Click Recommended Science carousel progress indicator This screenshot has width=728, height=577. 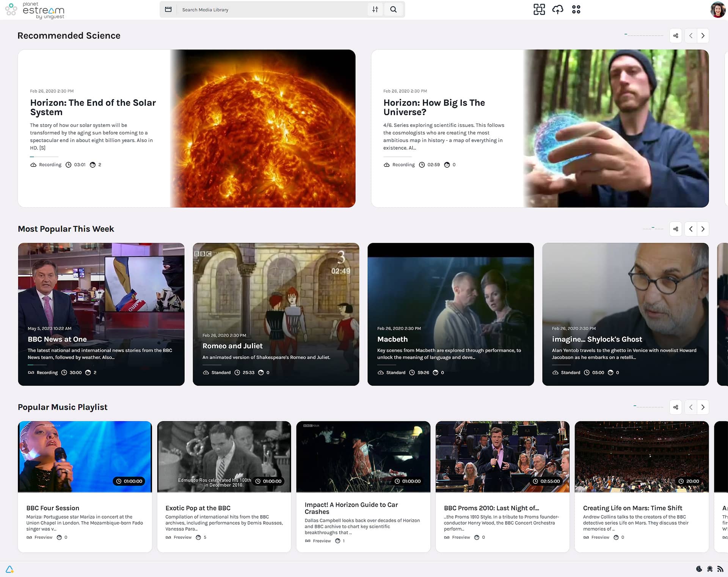[x=644, y=35]
